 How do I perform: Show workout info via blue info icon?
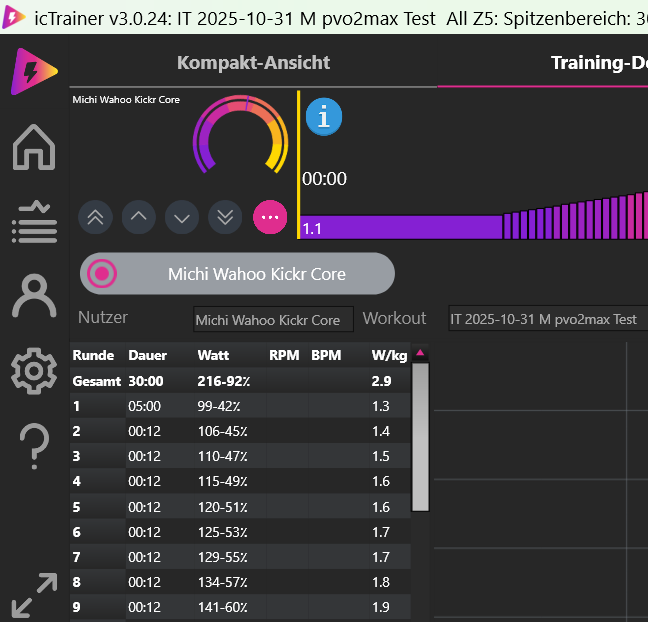pos(323,117)
